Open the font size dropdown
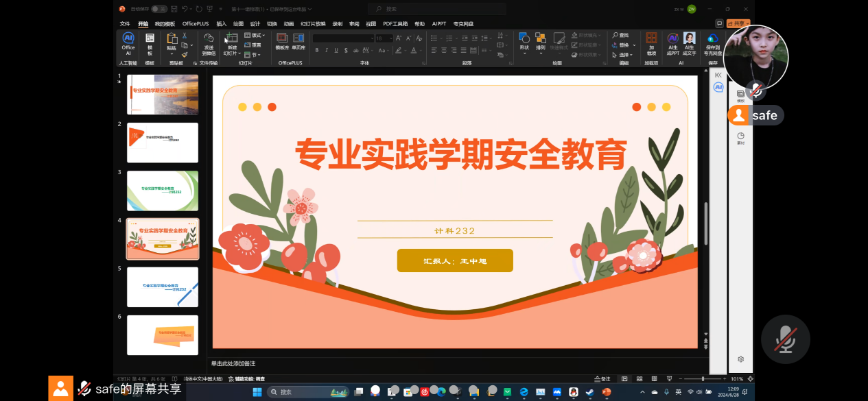Image resolution: width=868 pixels, height=401 pixels. (x=390, y=38)
